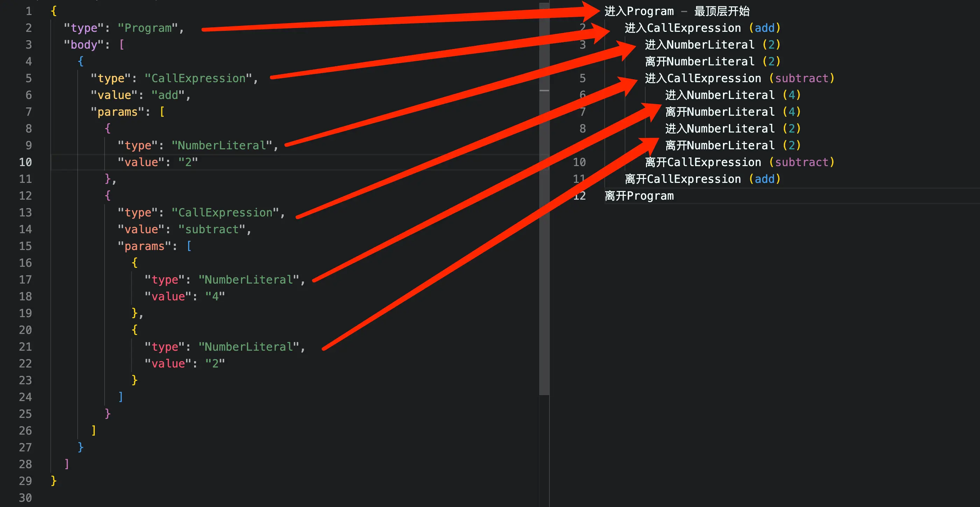Click the 进入Program 最顶层开始 line in right pane

pos(676,12)
